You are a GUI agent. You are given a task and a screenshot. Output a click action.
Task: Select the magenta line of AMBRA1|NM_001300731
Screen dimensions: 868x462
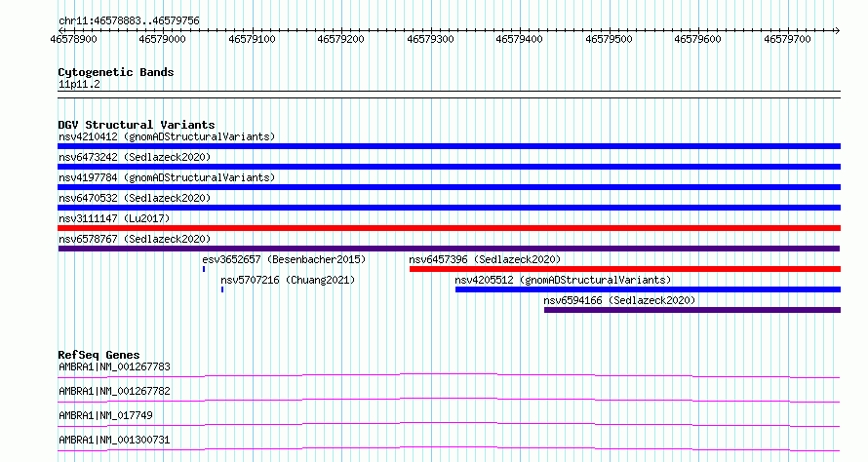(449, 448)
